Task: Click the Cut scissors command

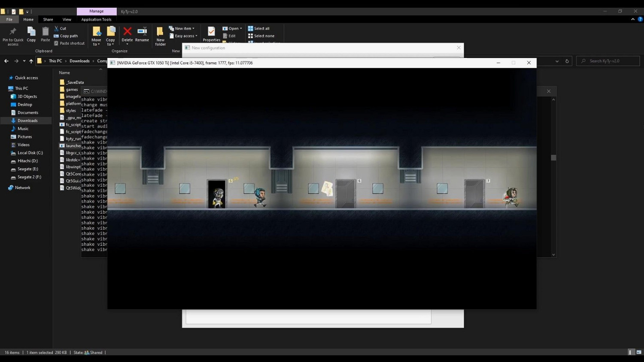Action: 60,28
